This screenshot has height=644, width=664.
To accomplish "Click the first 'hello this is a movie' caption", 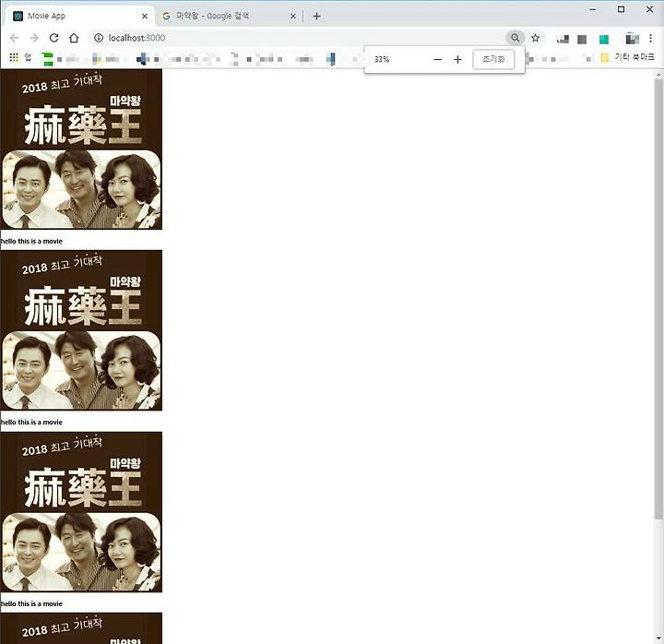I will [x=31, y=241].
